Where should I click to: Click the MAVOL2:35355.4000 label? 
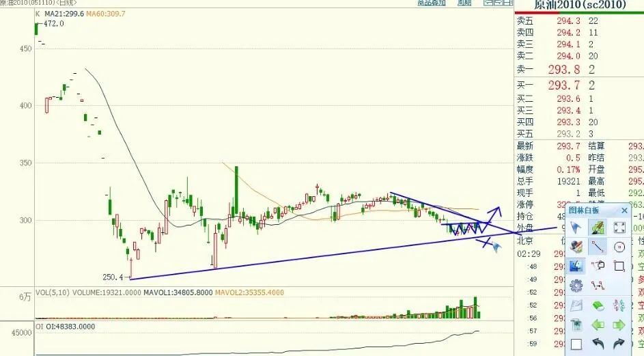point(249,292)
